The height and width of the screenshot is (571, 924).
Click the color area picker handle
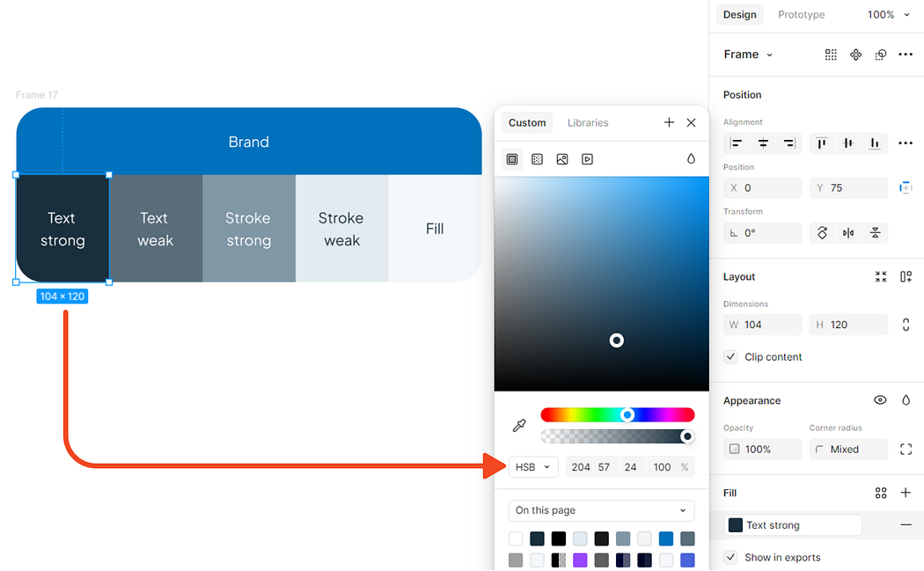pyautogui.click(x=616, y=340)
